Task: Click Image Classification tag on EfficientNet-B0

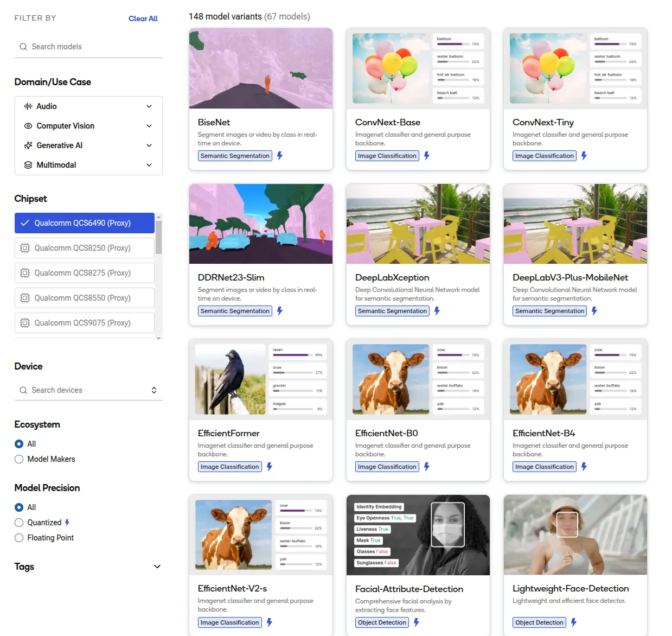Action: pyautogui.click(x=387, y=467)
